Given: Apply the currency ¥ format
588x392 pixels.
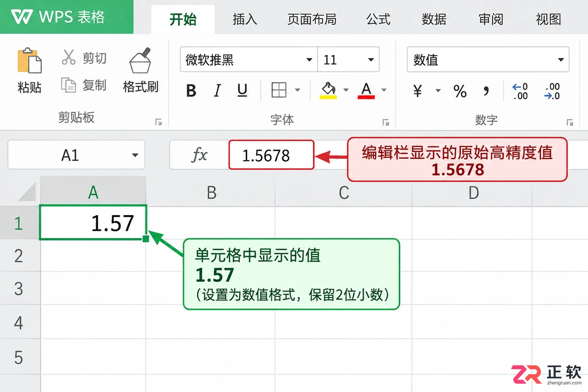Looking at the screenshot, I should [x=417, y=91].
